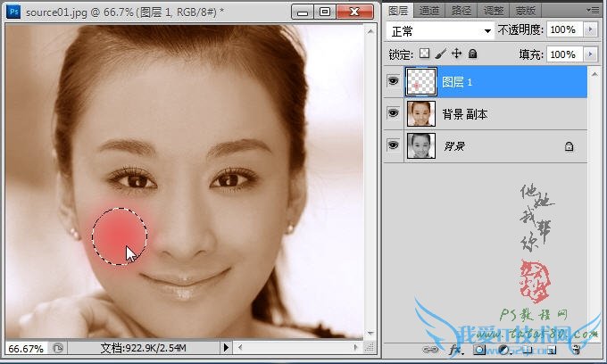Hide 图层 1 layer visibility

[393, 81]
